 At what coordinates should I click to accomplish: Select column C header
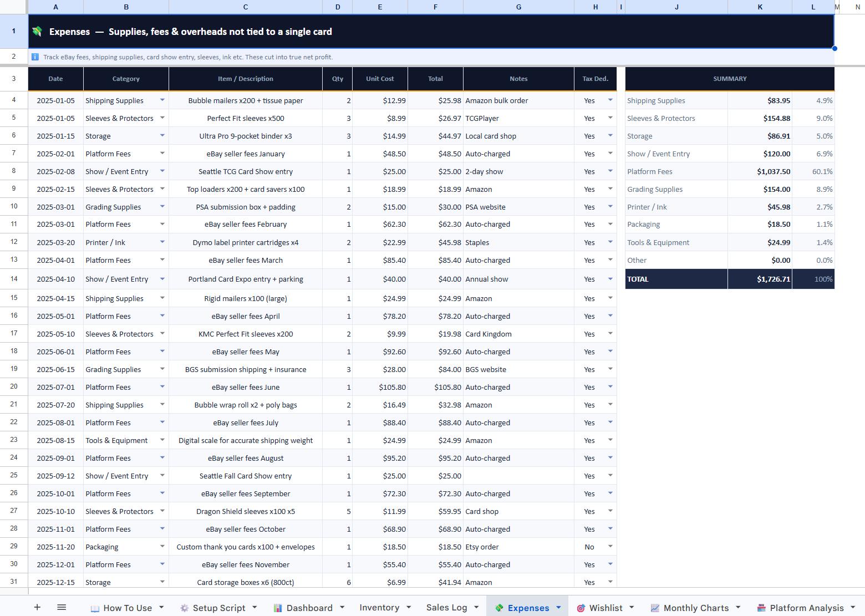pyautogui.click(x=246, y=7)
